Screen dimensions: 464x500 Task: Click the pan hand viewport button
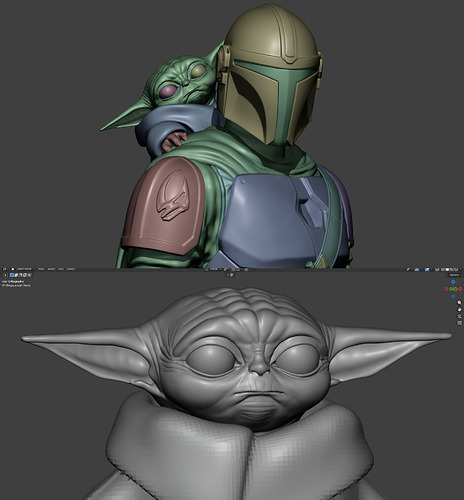459,309
